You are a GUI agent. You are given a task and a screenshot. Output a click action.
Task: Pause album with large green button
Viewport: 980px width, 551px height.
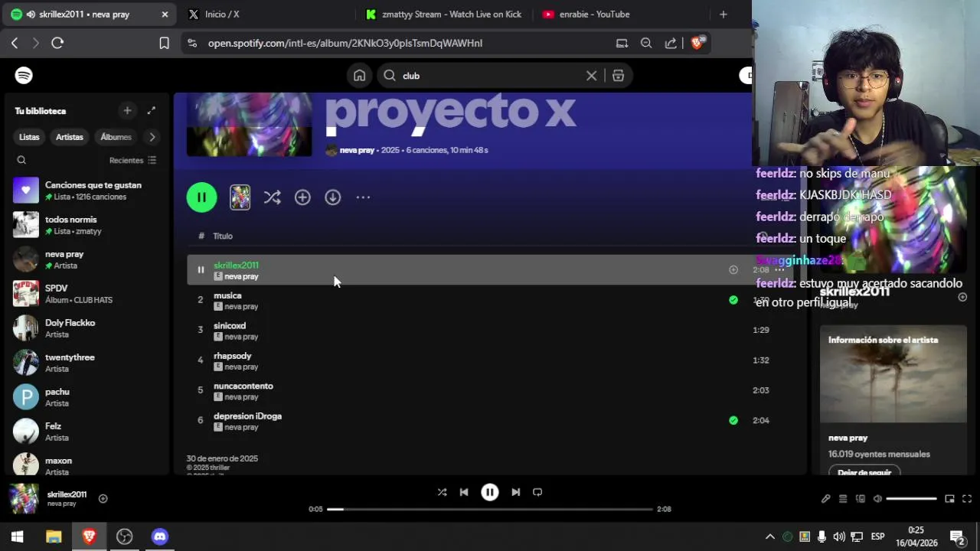pyautogui.click(x=201, y=197)
